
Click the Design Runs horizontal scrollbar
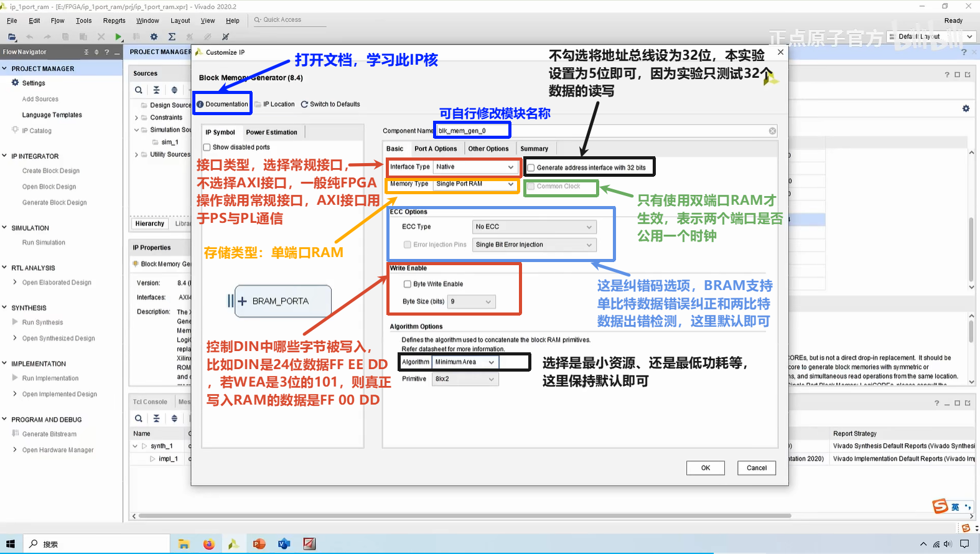(x=464, y=516)
